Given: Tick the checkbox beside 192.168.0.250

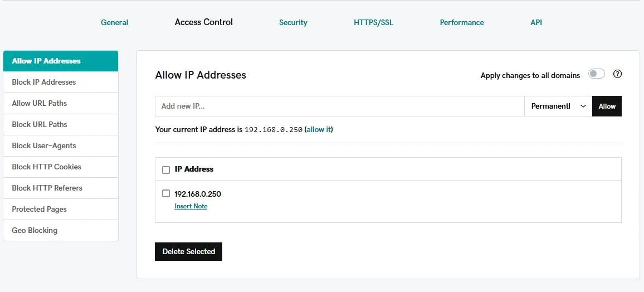Looking at the screenshot, I should coord(166,193).
